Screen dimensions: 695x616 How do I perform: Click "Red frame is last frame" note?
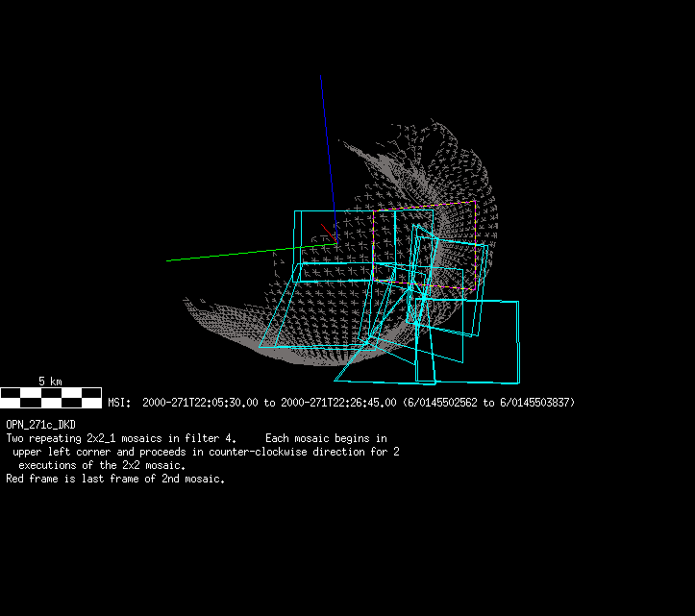(x=115, y=479)
